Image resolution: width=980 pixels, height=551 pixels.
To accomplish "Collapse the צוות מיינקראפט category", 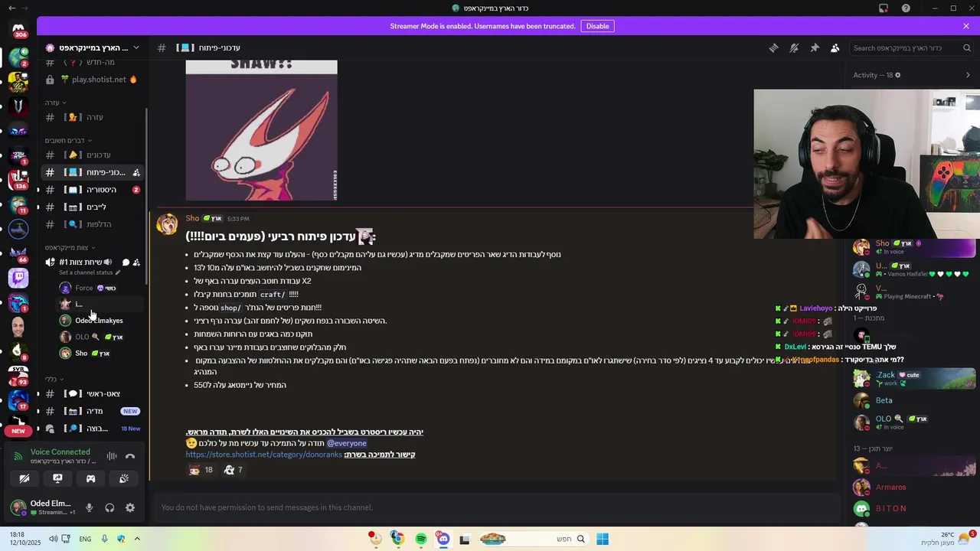I will pos(70,247).
